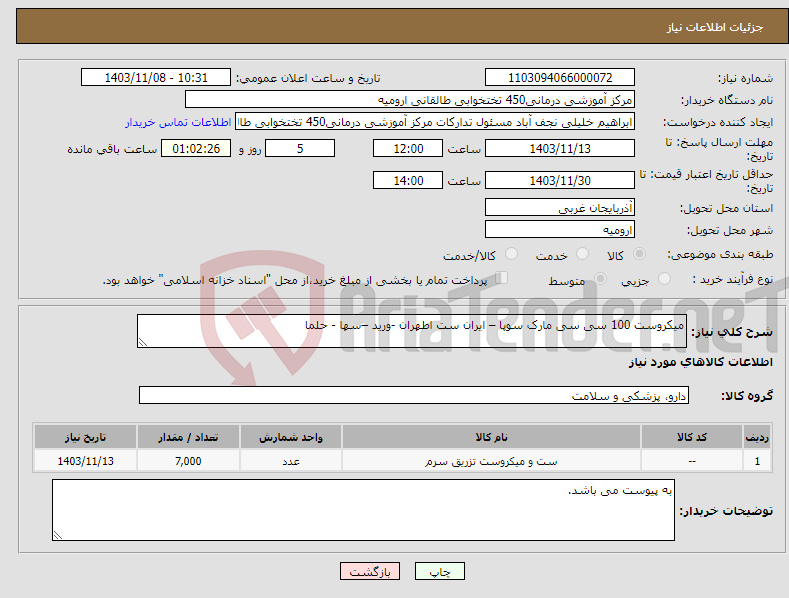Click the طبقه بندی موضوعی label
789x598 pixels.
pos(720,254)
